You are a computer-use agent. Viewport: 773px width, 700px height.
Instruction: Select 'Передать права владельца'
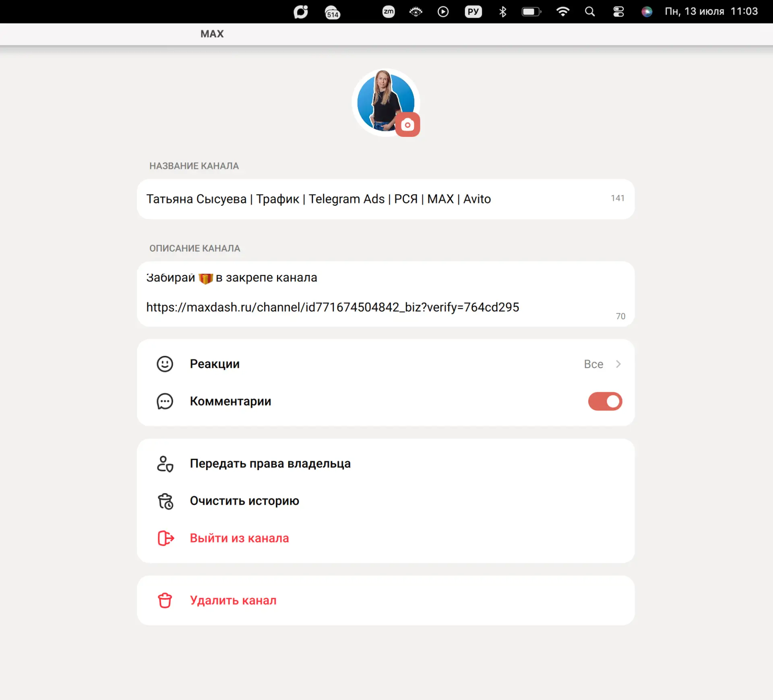(x=386, y=463)
